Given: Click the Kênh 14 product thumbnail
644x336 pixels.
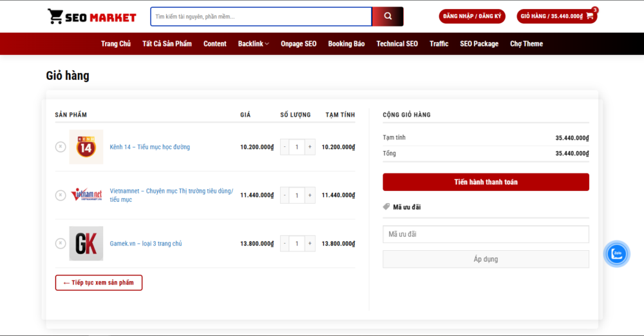Looking at the screenshot, I should click(86, 147).
